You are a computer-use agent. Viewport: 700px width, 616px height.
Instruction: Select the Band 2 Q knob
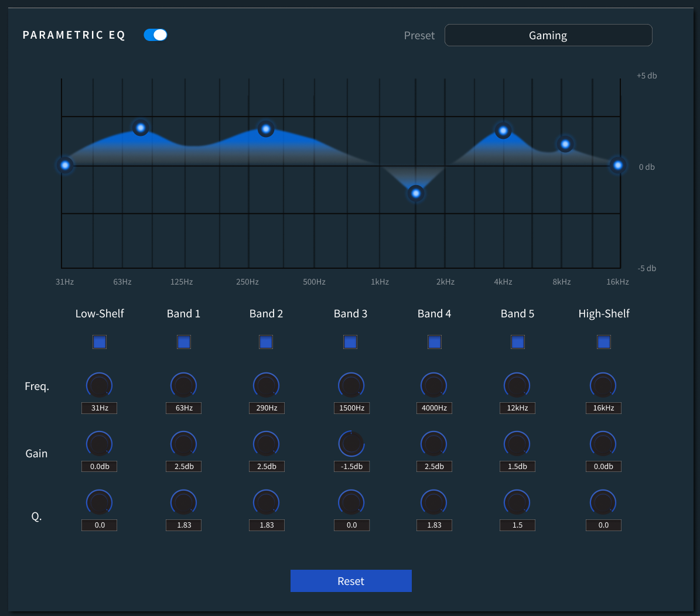[266, 503]
